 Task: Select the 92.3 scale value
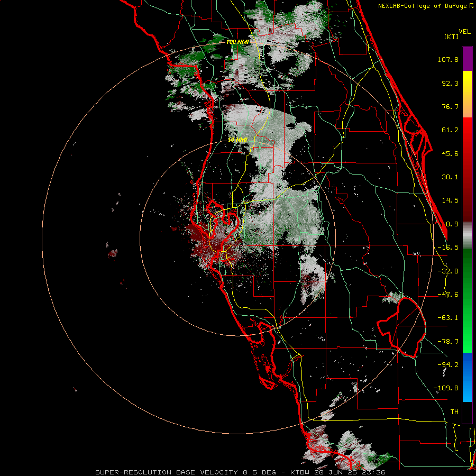450,83
